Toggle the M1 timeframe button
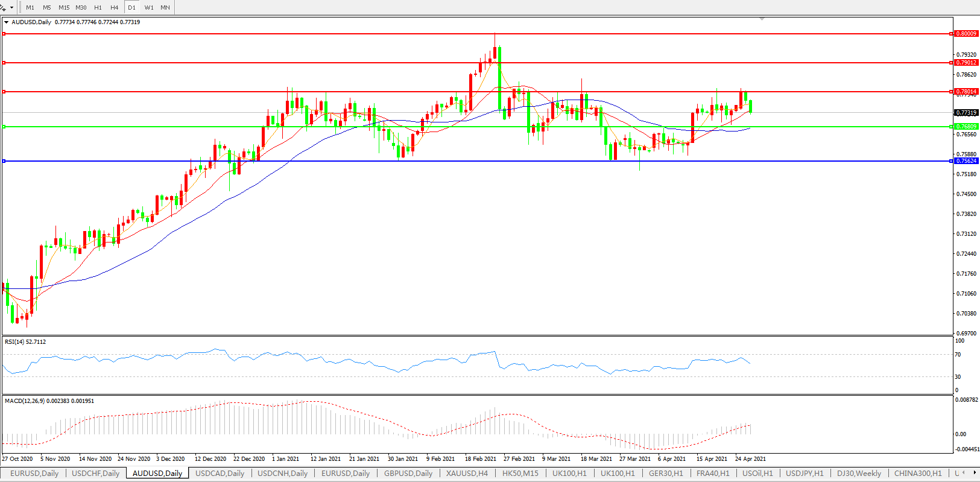This screenshot has height=482, width=980. click(30, 8)
